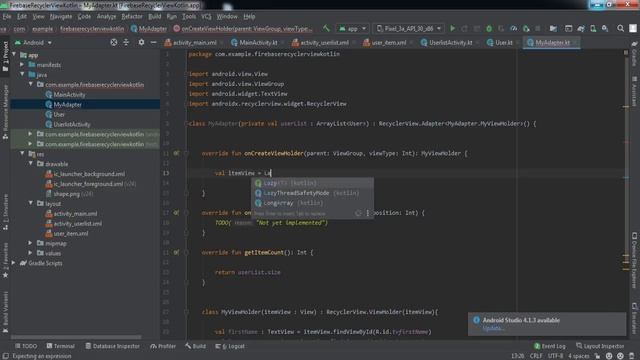Click the scroll-from-source target icon in the Project panel
Image resolution: width=640 pixels, height=360 pixels.
tap(113, 42)
